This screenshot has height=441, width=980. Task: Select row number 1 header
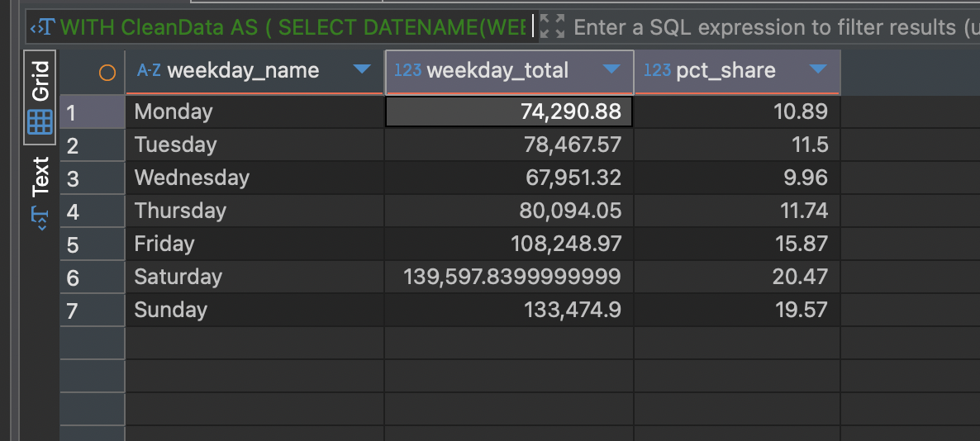73,112
